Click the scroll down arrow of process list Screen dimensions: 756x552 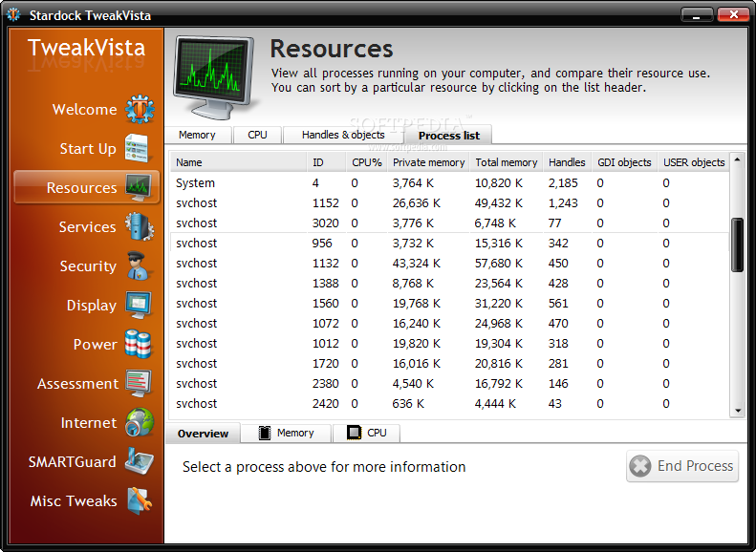[737, 411]
